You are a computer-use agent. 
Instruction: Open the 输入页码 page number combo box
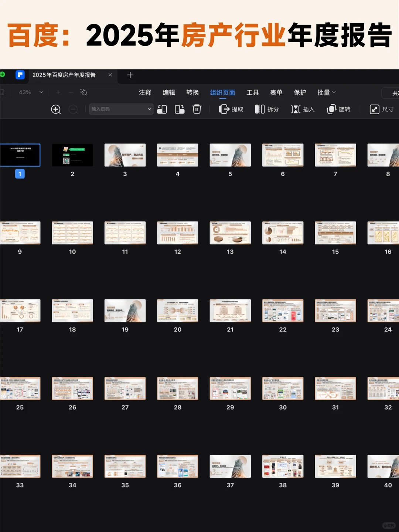(121, 109)
